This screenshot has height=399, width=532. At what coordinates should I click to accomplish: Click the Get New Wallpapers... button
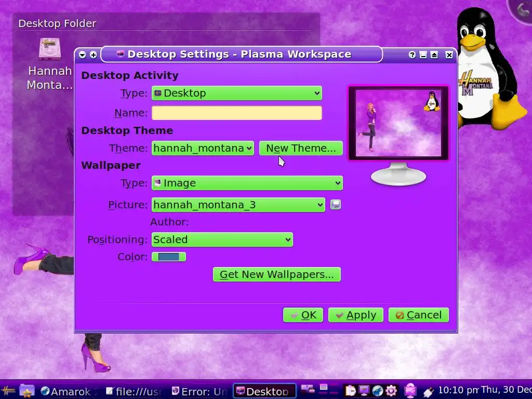[277, 274]
